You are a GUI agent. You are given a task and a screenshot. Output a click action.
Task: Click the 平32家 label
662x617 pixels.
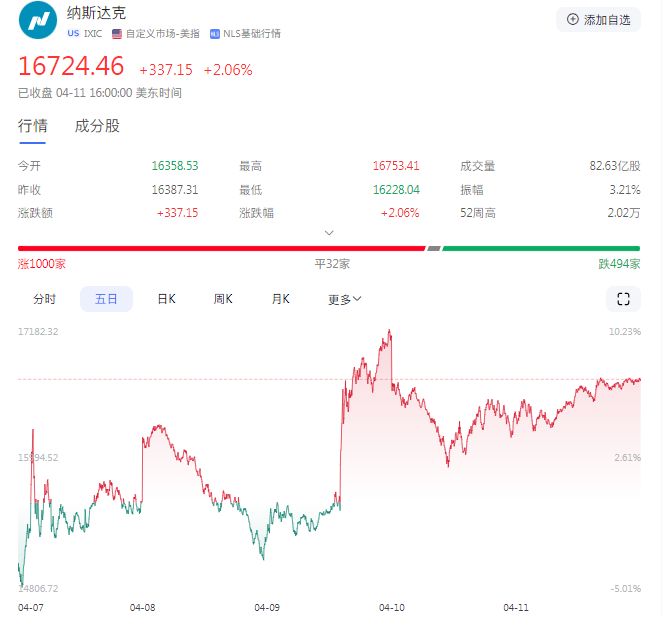332,264
